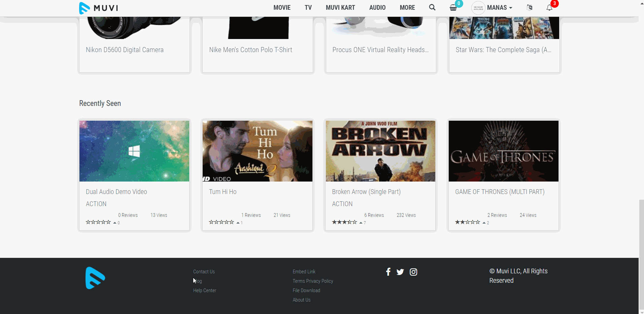Click ACTION genre under Dual Audio Demo
The image size is (644, 314).
[x=96, y=204]
